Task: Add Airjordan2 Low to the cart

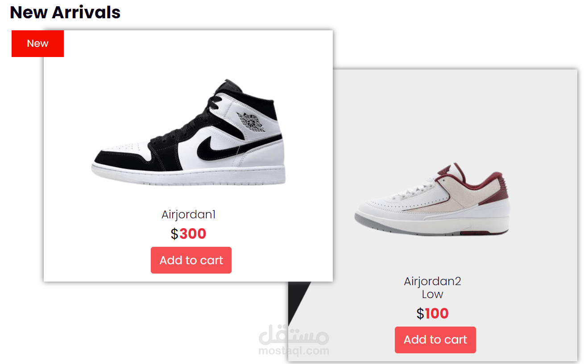Action: point(435,340)
